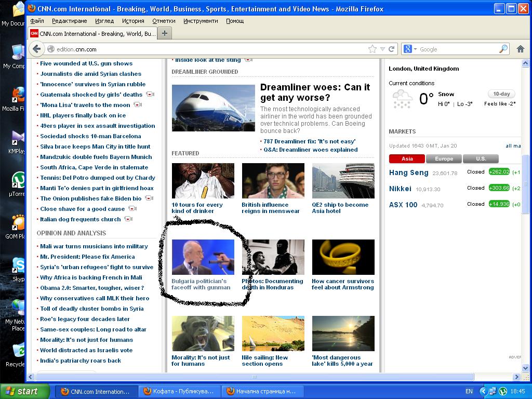The image size is (532, 399).
Task: Select the Europe markets tab
Action: [444, 158]
